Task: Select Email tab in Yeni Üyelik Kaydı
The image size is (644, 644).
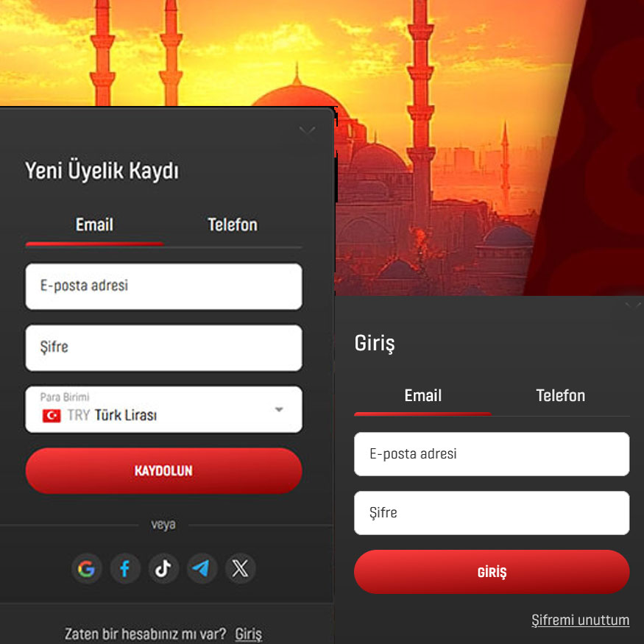Action: (94, 225)
